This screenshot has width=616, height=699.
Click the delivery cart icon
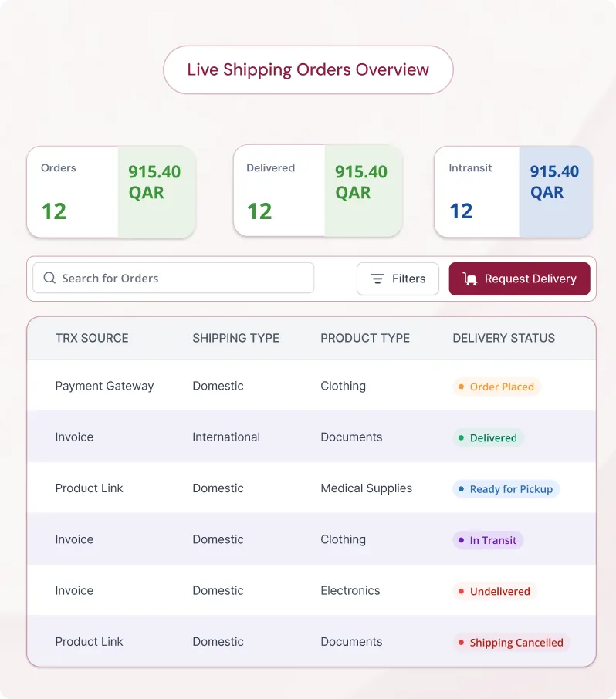[470, 279]
